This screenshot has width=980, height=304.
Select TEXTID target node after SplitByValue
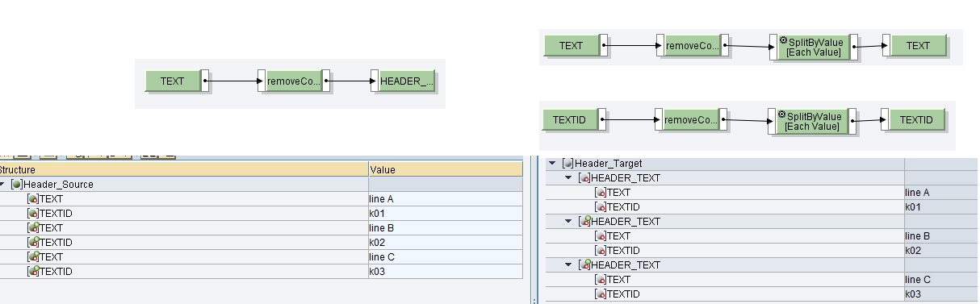coord(916,120)
